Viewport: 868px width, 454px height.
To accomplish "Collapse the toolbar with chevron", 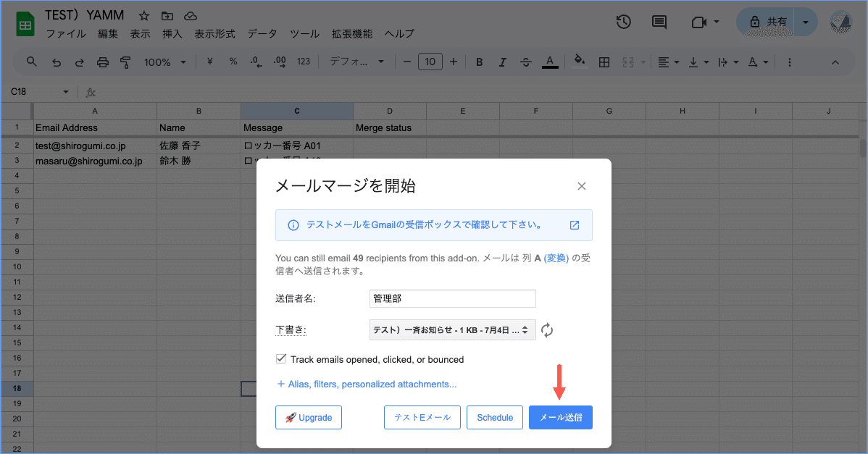I will coord(835,62).
